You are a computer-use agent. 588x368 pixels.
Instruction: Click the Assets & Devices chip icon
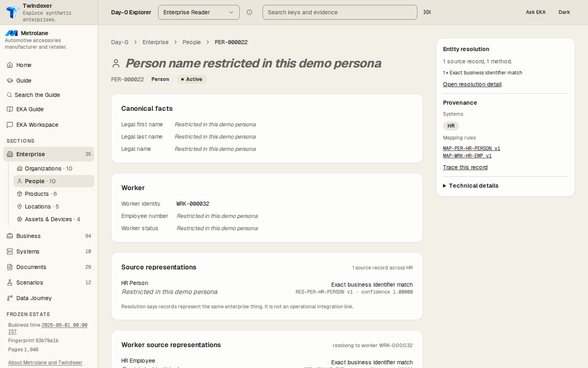[20, 219]
